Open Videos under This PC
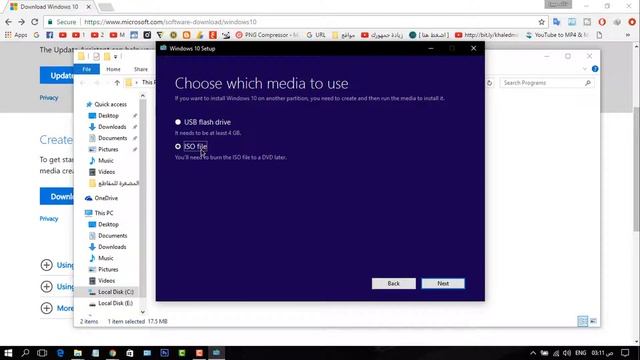Image resolution: width=640 pixels, height=360 pixels. click(x=102, y=281)
